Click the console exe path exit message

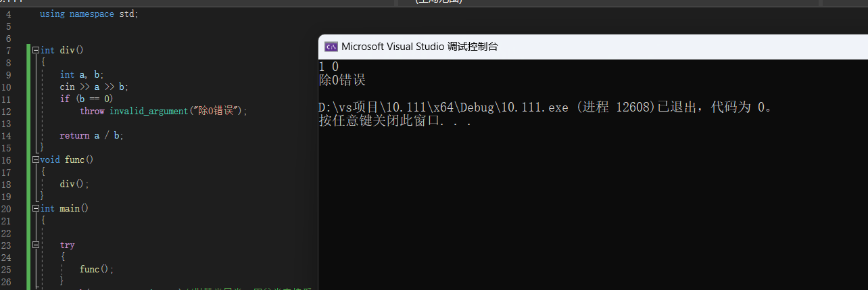click(545, 108)
